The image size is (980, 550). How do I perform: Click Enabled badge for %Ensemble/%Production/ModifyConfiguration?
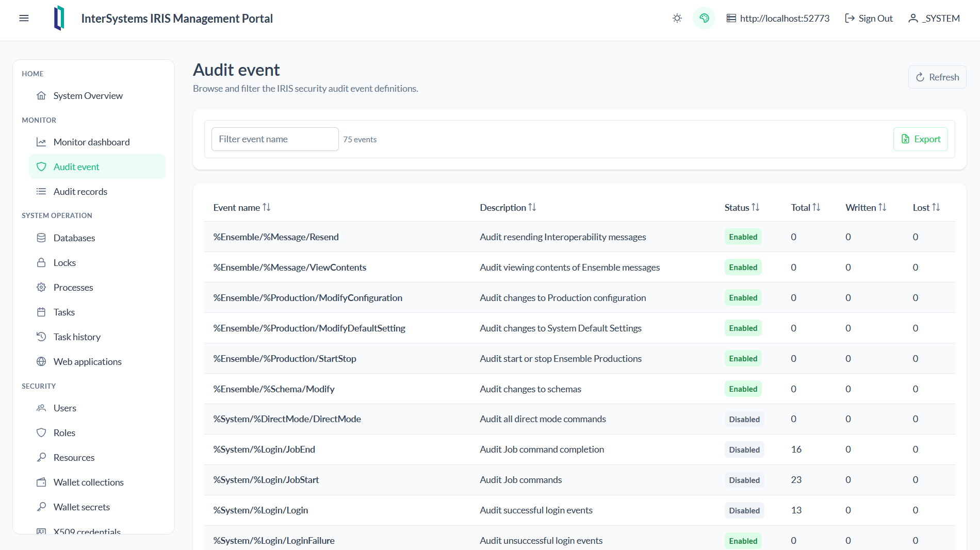pyautogui.click(x=743, y=298)
